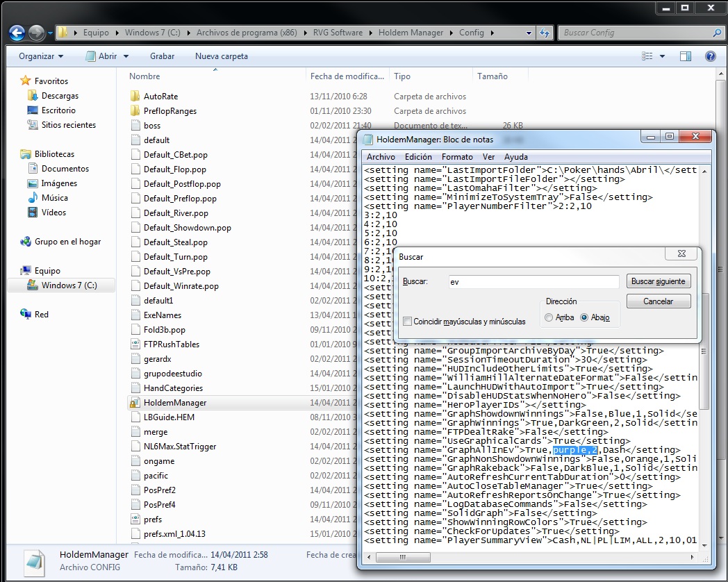Open the Explorer help question-mark icon
Image resolution: width=728 pixels, height=582 pixels.
click(x=711, y=56)
